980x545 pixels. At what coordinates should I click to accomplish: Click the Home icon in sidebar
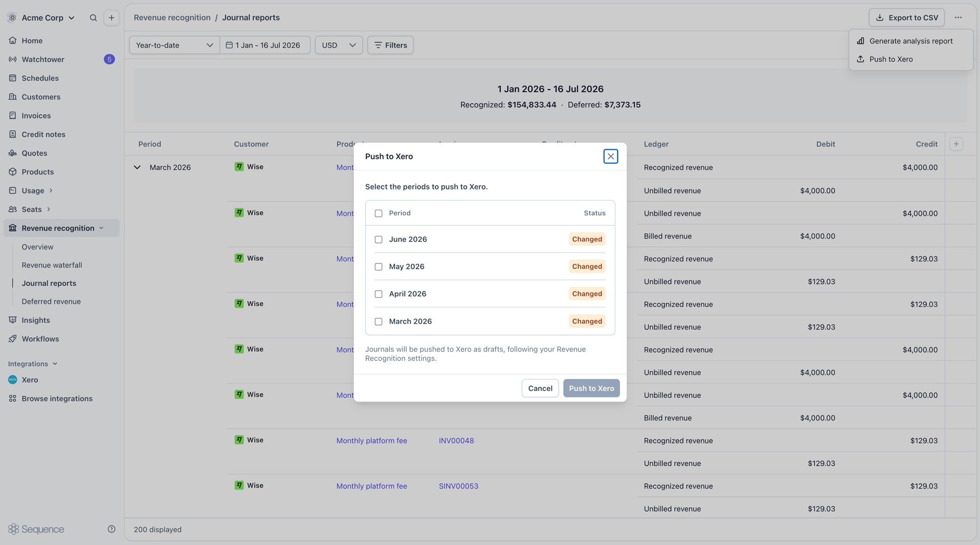tap(13, 41)
